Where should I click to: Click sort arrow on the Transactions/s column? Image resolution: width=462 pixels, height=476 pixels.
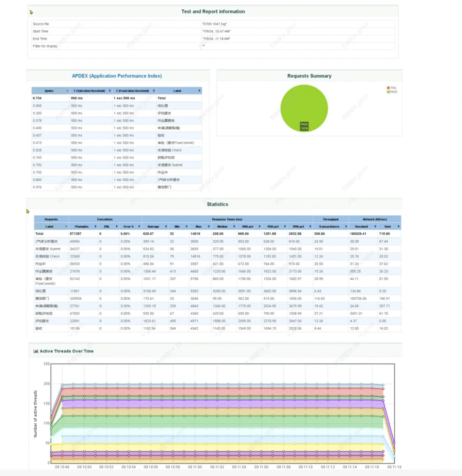346,226
